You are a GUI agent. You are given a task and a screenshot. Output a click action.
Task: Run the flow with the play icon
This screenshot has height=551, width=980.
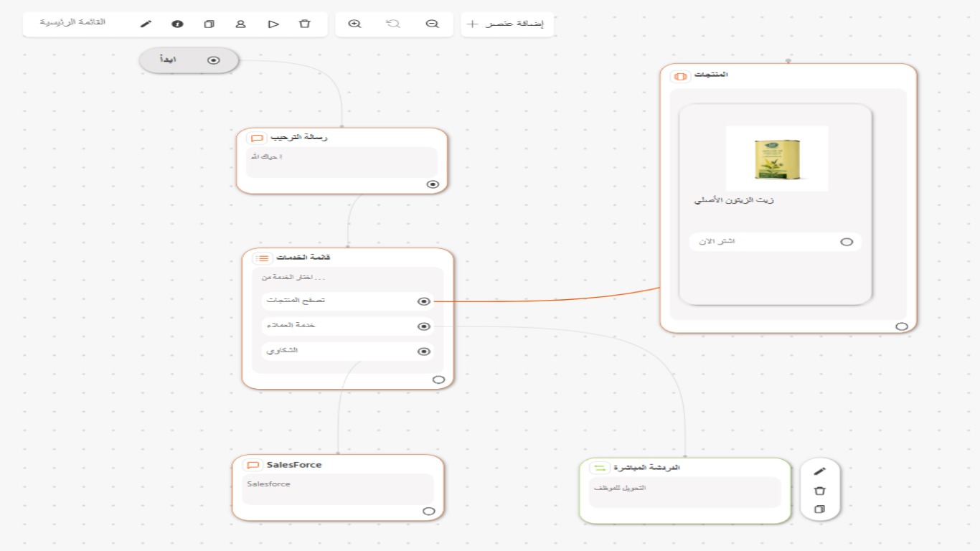273,24
